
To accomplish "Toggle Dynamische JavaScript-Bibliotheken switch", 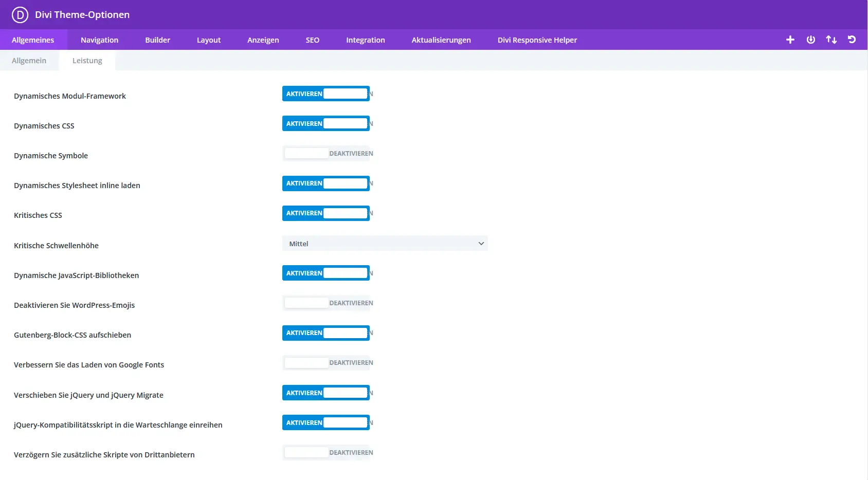I will [326, 273].
